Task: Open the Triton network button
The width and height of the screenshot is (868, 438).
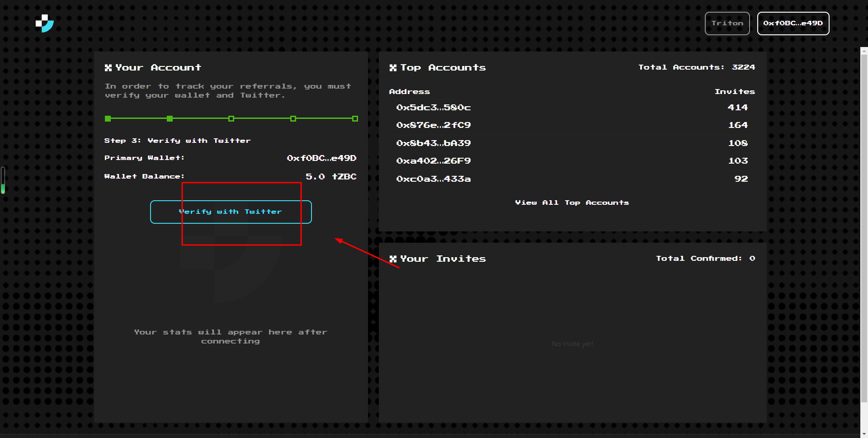Action: click(x=727, y=23)
